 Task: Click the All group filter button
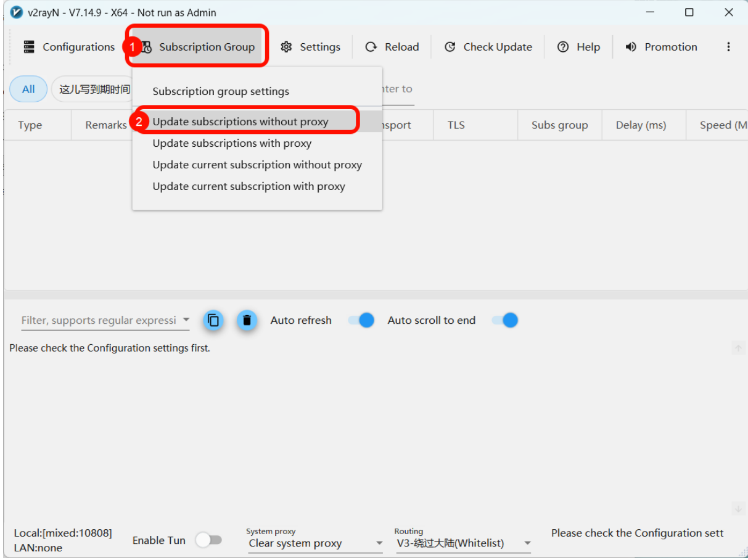28,89
